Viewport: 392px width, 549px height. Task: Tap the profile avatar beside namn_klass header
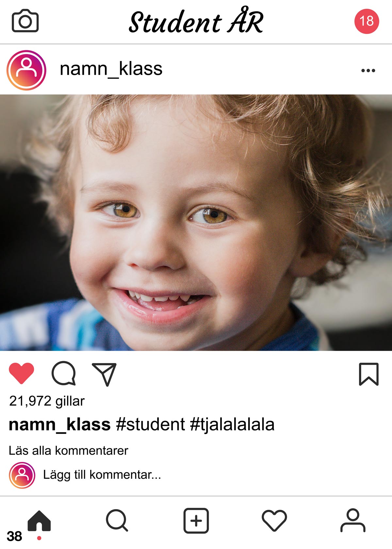[26, 70]
